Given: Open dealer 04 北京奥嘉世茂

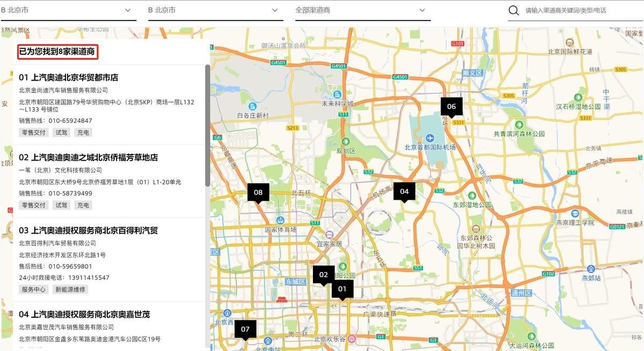Looking at the screenshot, I should 84,314.
